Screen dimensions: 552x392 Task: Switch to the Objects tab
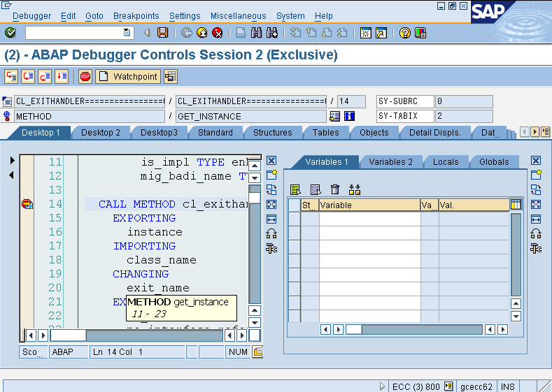pos(374,133)
